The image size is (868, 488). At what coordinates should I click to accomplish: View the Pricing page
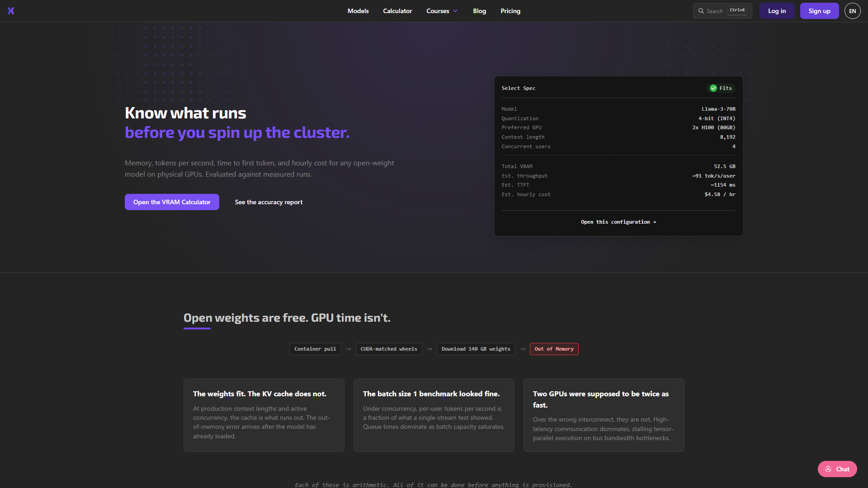(510, 11)
